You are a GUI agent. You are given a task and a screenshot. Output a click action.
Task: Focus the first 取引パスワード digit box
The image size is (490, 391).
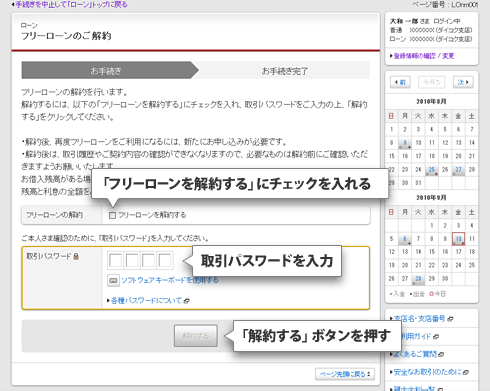coord(116,260)
